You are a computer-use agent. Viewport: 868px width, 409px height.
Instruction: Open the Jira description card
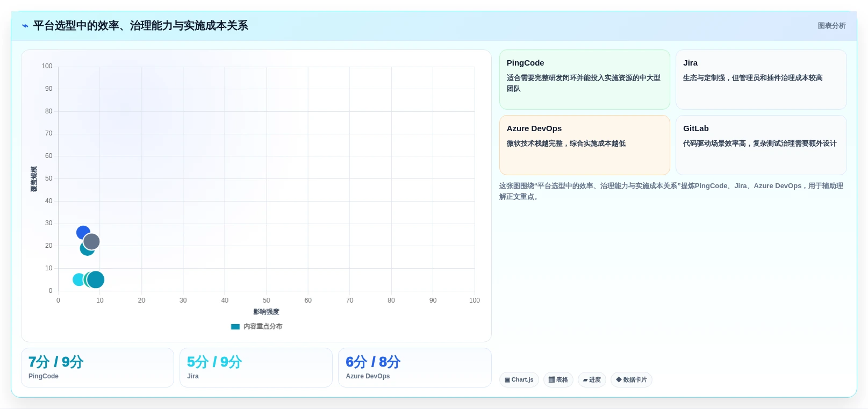(761, 80)
